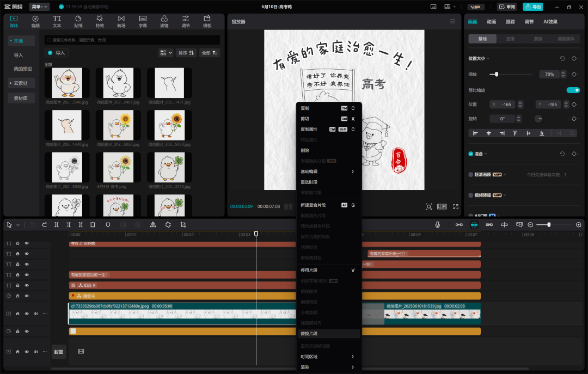Click the 比例 ratio button in player
This screenshot has width=588, height=374.
tap(442, 207)
